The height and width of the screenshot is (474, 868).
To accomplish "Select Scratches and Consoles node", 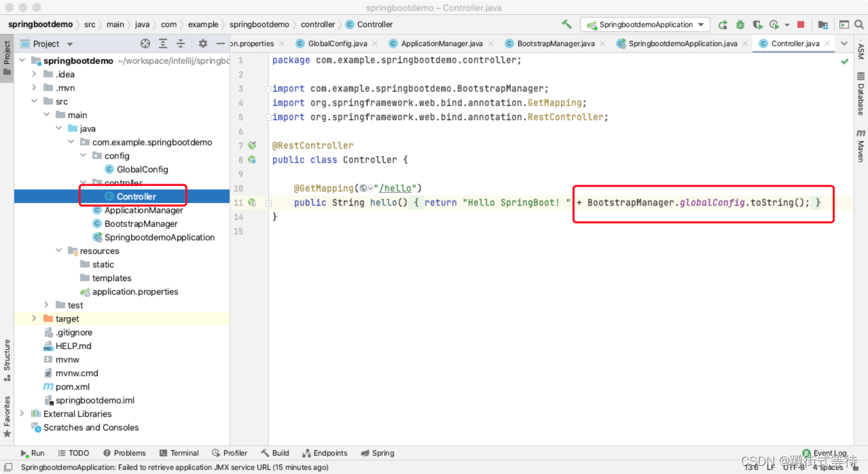I will tap(91, 427).
